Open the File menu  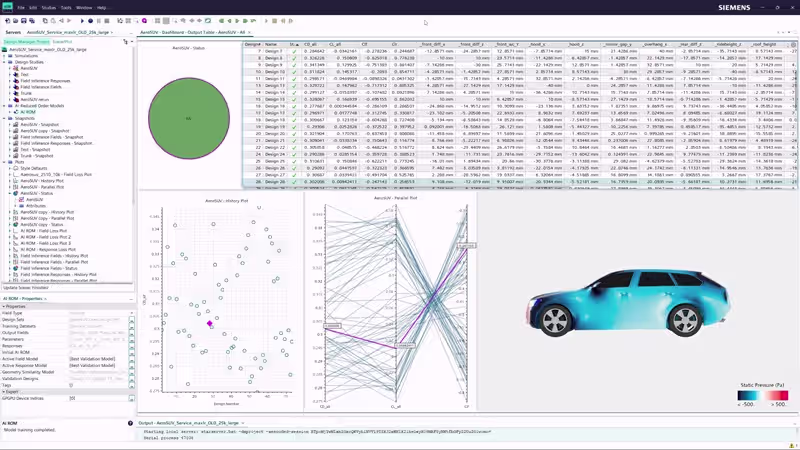[21, 8]
